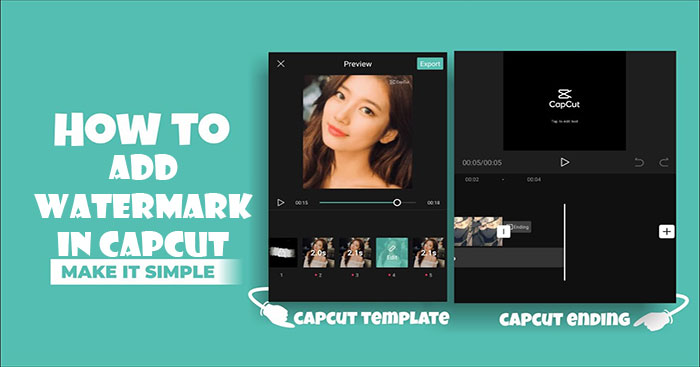Select the 2.1s clip thumbnail numbered 3
This screenshot has height=367, width=700.
355,253
